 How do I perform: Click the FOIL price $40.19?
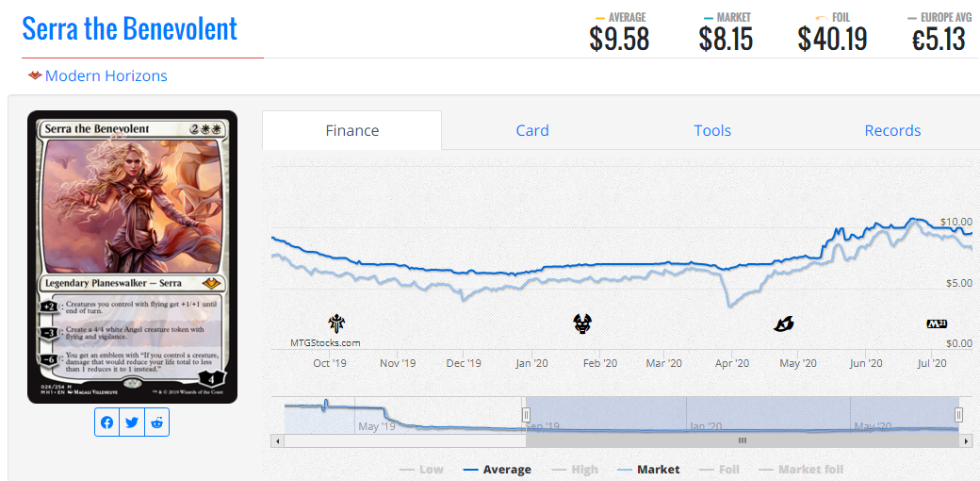[832, 40]
